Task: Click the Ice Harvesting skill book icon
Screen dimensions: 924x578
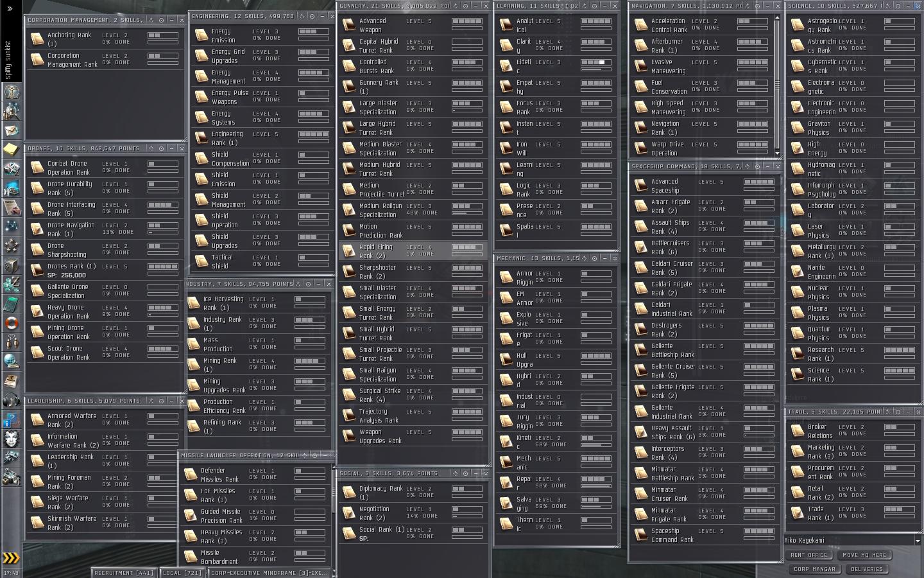Action: [x=193, y=302]
